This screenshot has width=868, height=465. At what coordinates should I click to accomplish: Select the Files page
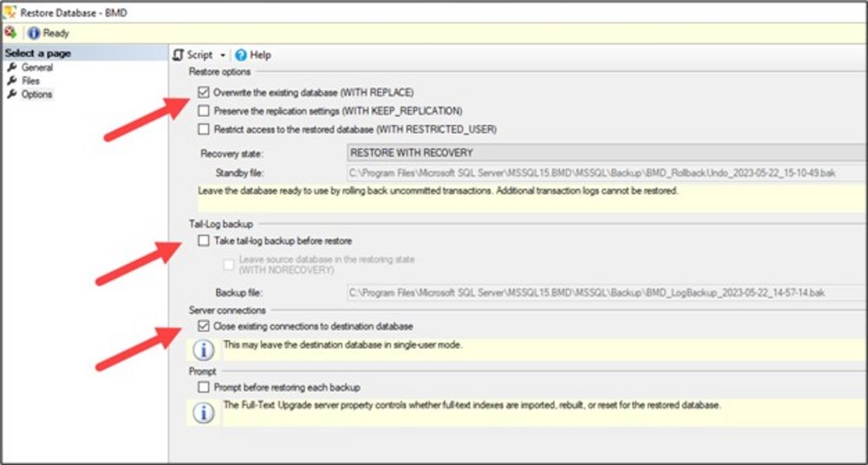[30, 81]
